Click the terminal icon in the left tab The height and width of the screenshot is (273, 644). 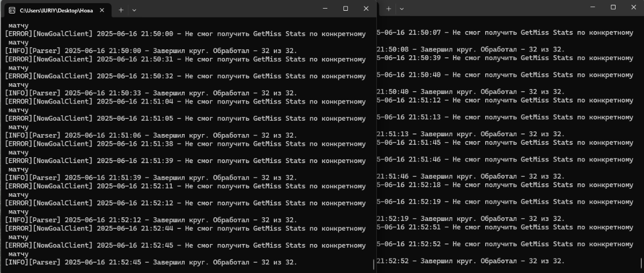coord(12,10)
